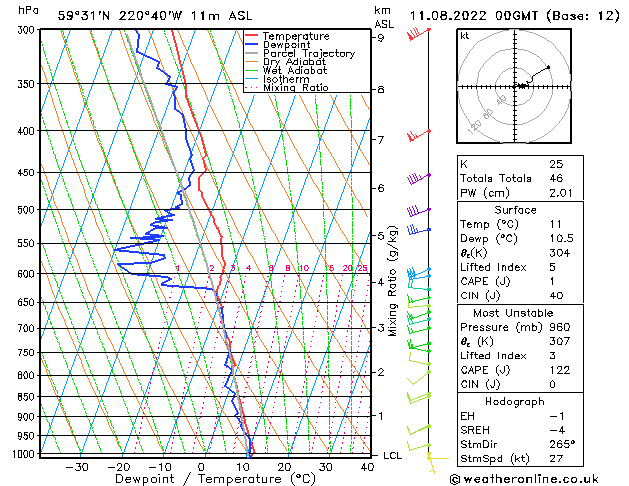
Task: Click the StmDir value "265°"
Action: tap(562, 444)
